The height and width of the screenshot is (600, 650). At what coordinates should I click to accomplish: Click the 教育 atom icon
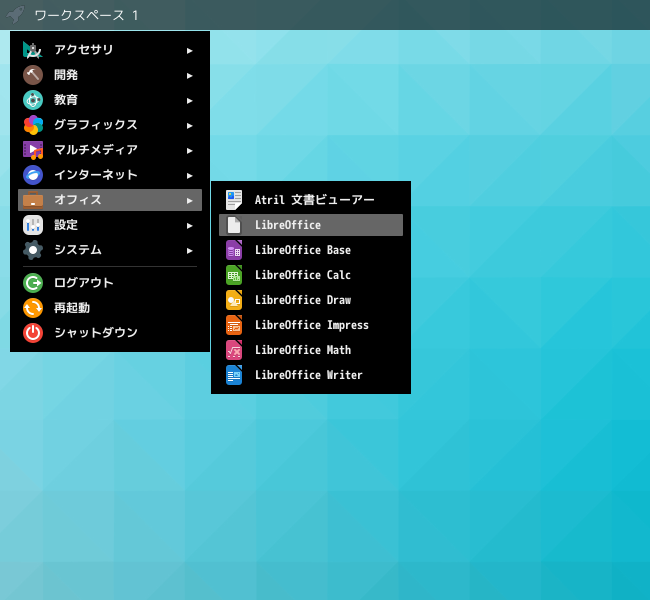33,100
